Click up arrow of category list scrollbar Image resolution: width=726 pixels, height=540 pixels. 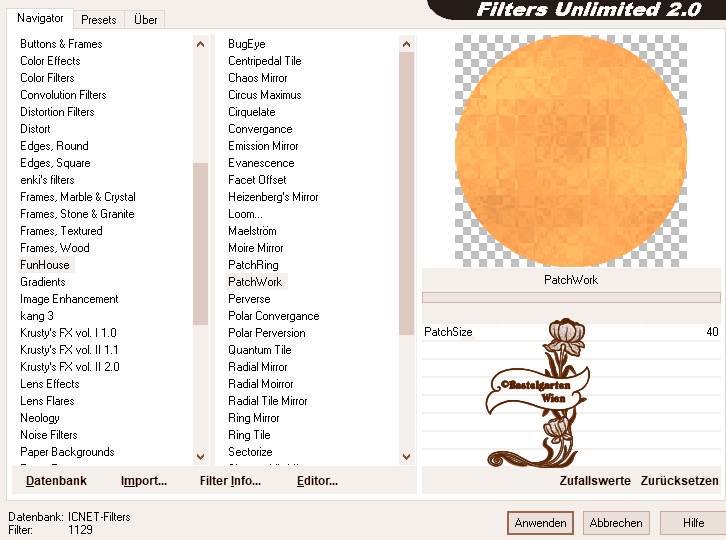(x=200, y=44)
